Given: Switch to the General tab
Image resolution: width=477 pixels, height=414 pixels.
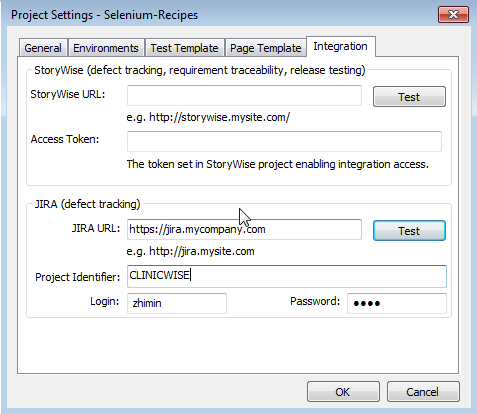Looking at the screenshot, I should tap(43, 48).
